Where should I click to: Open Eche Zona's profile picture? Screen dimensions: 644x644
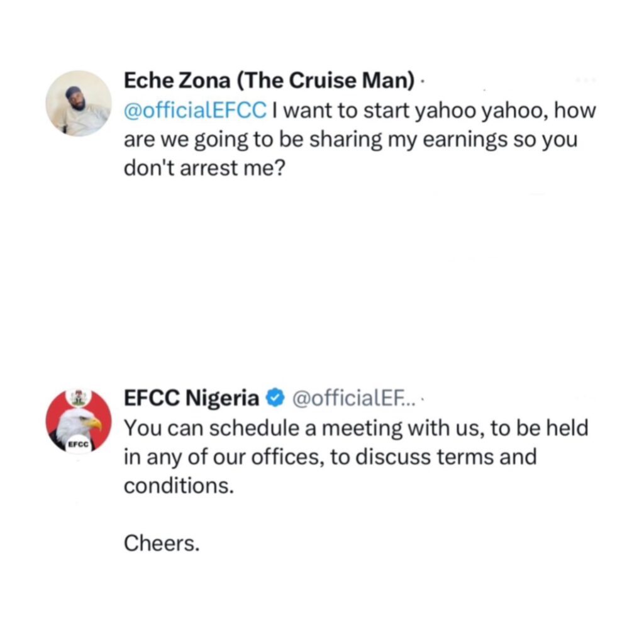pos(79,104)
